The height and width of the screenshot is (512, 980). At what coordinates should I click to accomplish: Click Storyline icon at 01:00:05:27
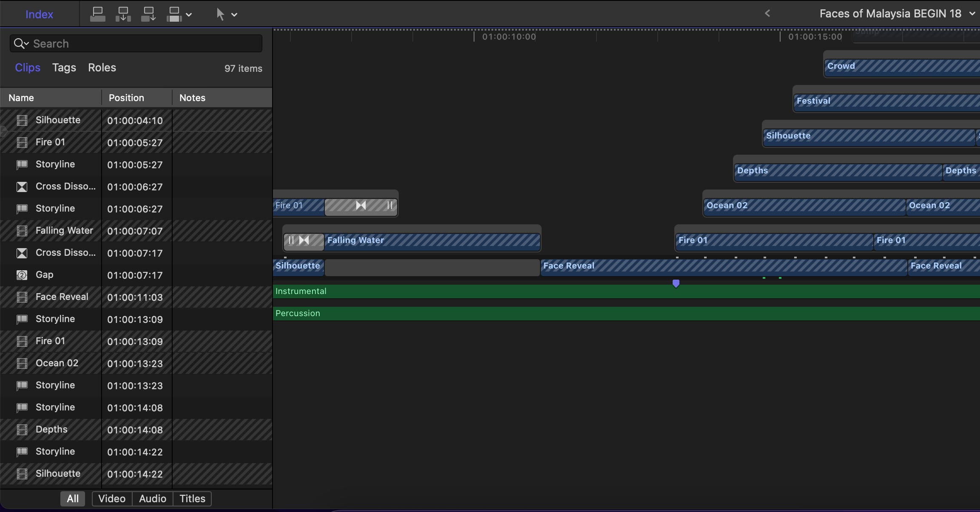pyautogui.click(x=22, y=164)
